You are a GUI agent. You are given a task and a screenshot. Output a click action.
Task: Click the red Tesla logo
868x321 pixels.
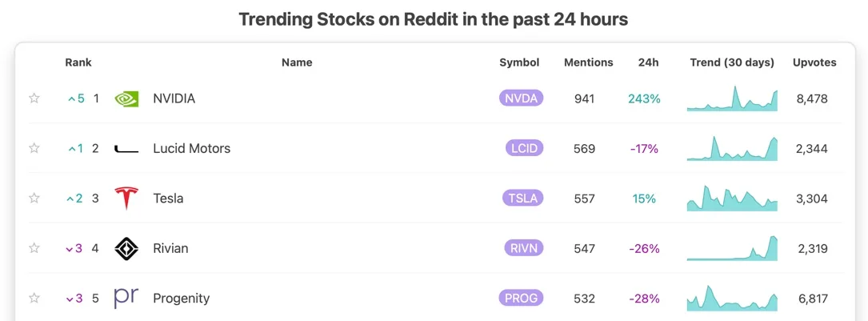[126, 199]
